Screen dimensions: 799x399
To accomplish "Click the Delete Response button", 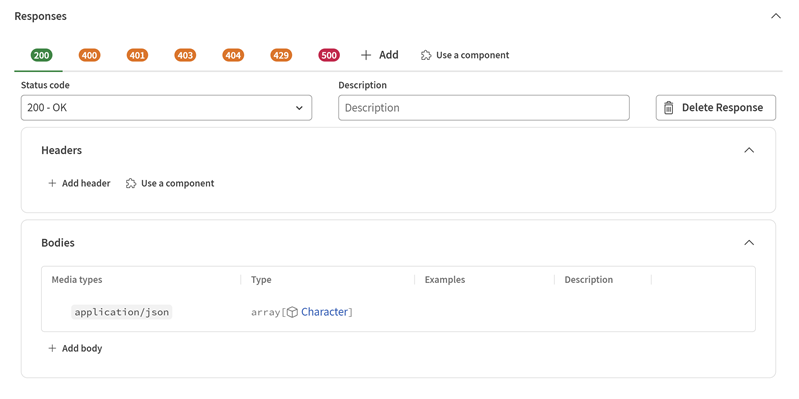I will coord(715,108).
